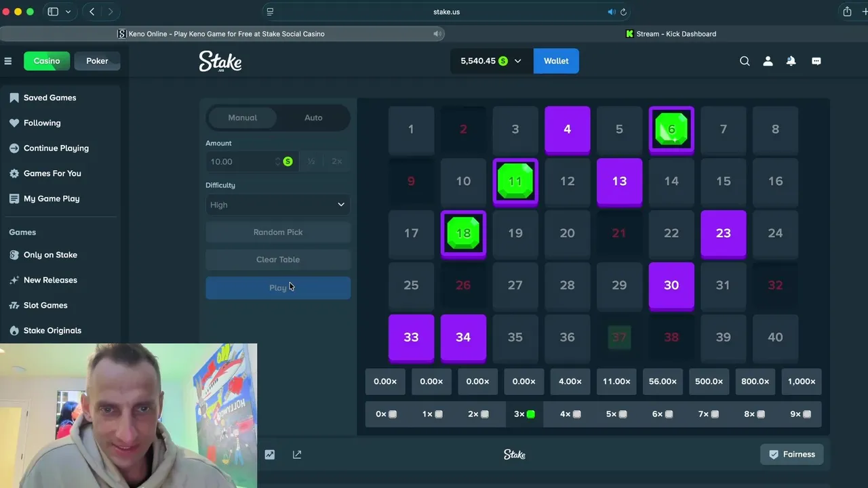
Task: Click the Safari sidebar toggle icon
Action: [53, 12]
